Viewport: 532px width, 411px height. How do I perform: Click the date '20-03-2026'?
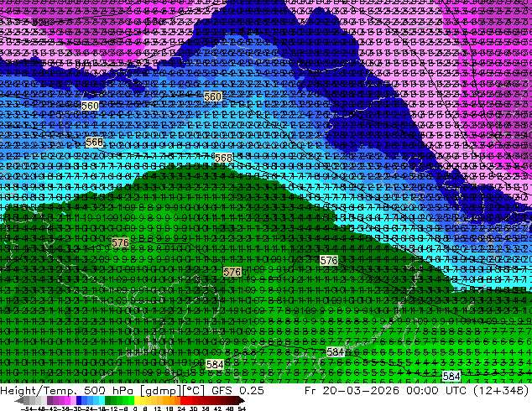pyautogui.click(x=361, y=390)
